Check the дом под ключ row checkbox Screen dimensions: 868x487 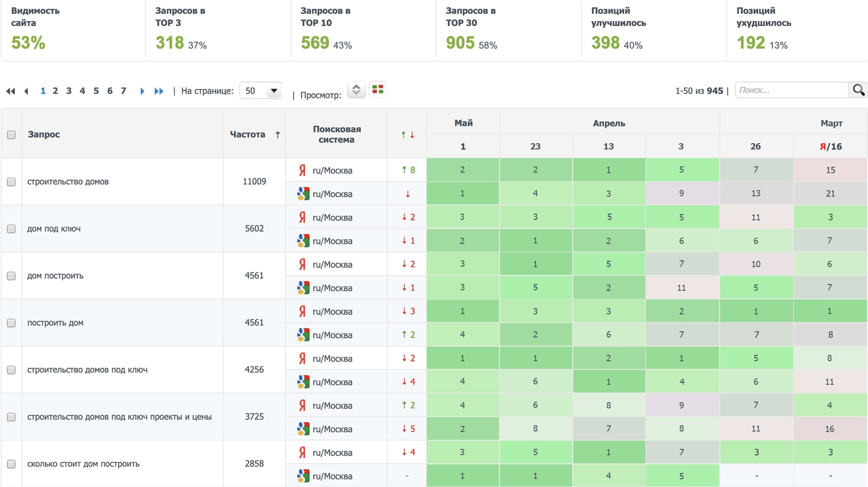pyautogui.click(x=11, y=229)
